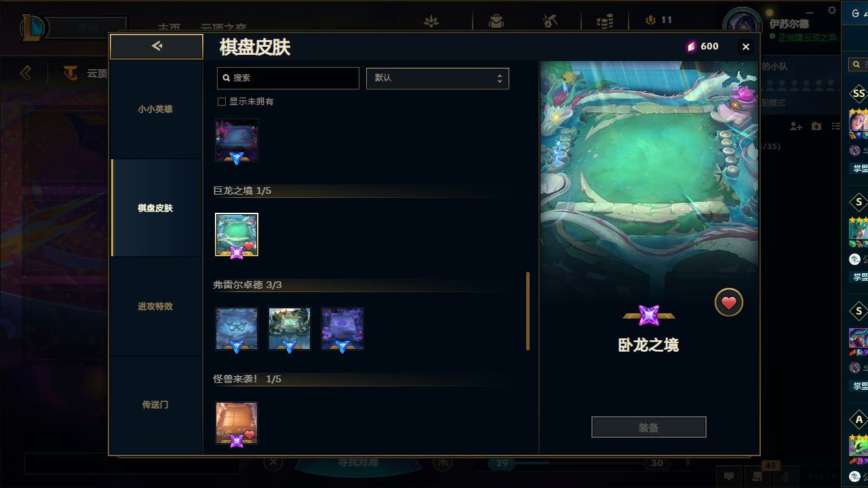
Task: Switch to the 小小英雄 tab
Action: (x=155, y=109)
